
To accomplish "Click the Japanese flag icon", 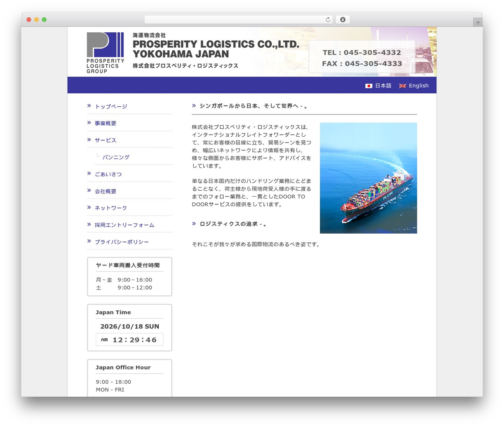I will [x=369, y=86].
